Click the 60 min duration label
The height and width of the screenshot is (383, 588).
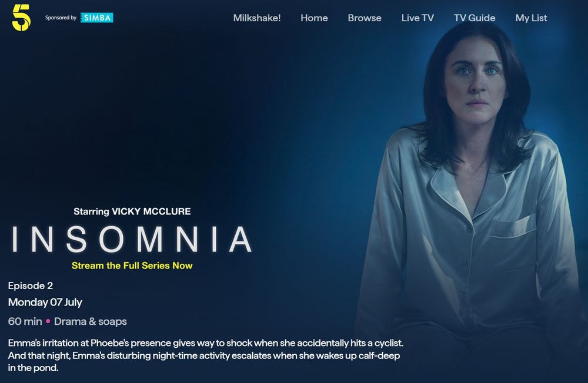(25, 321)
